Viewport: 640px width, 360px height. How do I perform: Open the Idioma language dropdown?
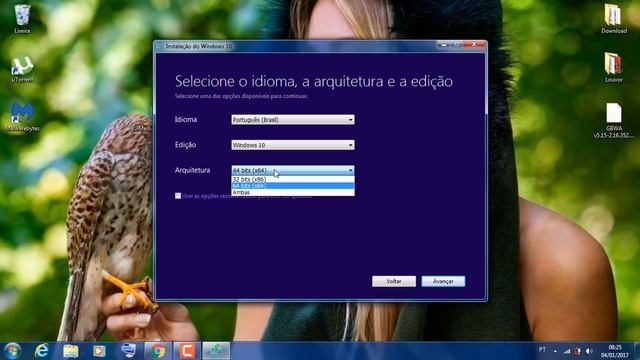point(293,120)
